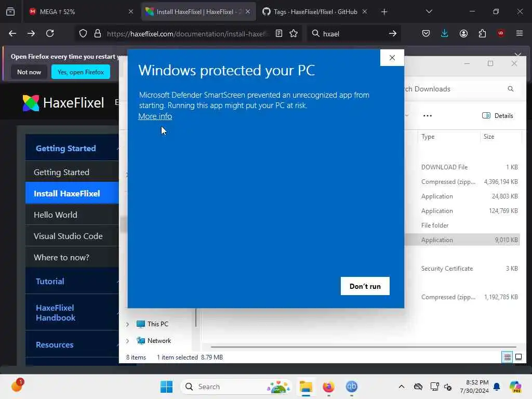Image resolution: width=532 pixels, height=399 pixels.
Task: Open Firefox from the taskbar
Action: (x=328, y=387)
